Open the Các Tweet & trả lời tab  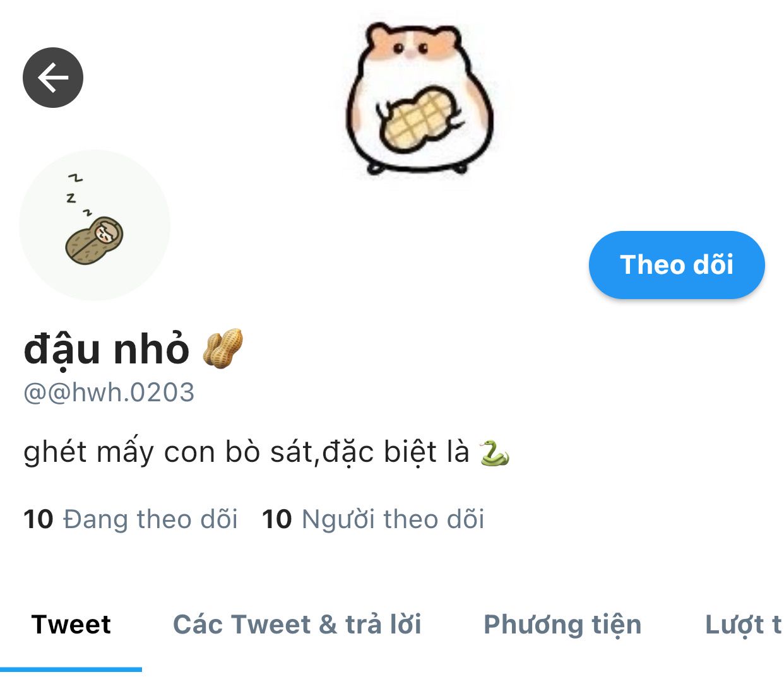tap(297, 625)
